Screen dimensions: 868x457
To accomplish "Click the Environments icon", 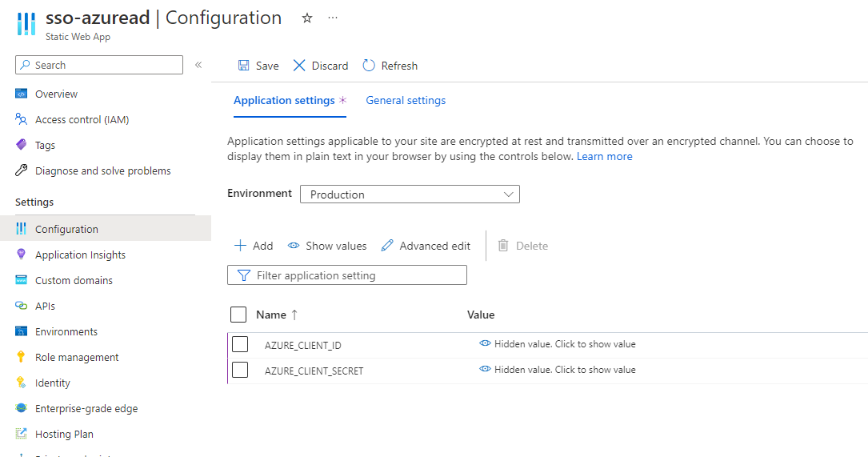I will 21,331.
